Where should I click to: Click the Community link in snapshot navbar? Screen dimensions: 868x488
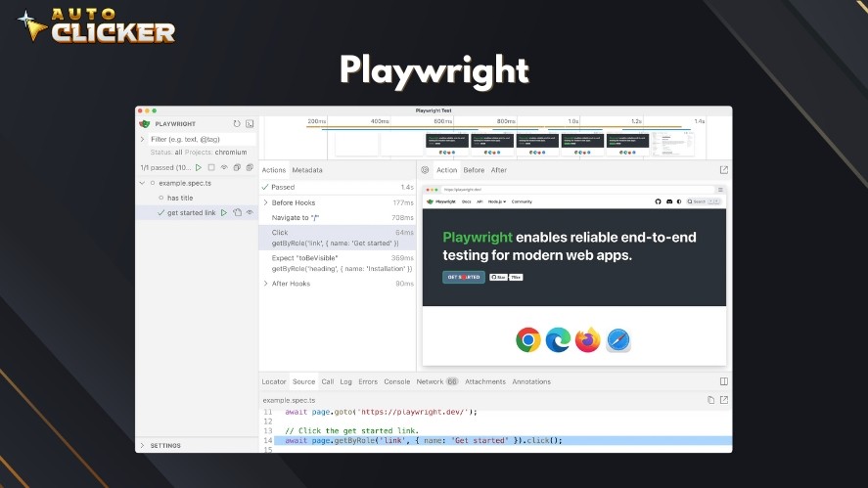pos(522,202)
